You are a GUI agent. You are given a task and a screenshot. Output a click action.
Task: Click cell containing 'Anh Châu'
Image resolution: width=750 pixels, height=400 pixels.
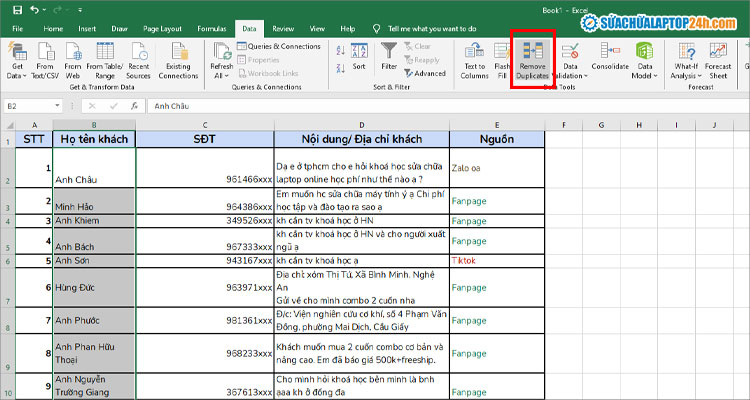click(x=94, y=167)
